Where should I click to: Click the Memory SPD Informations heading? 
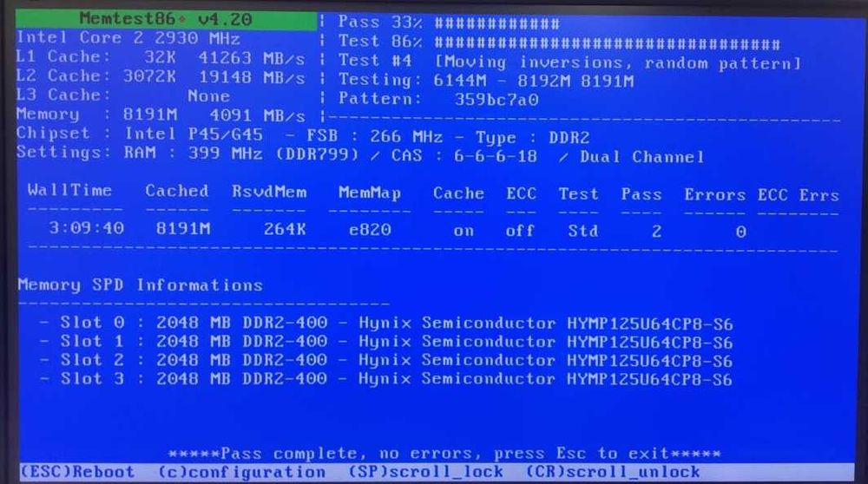coord(140,285)
